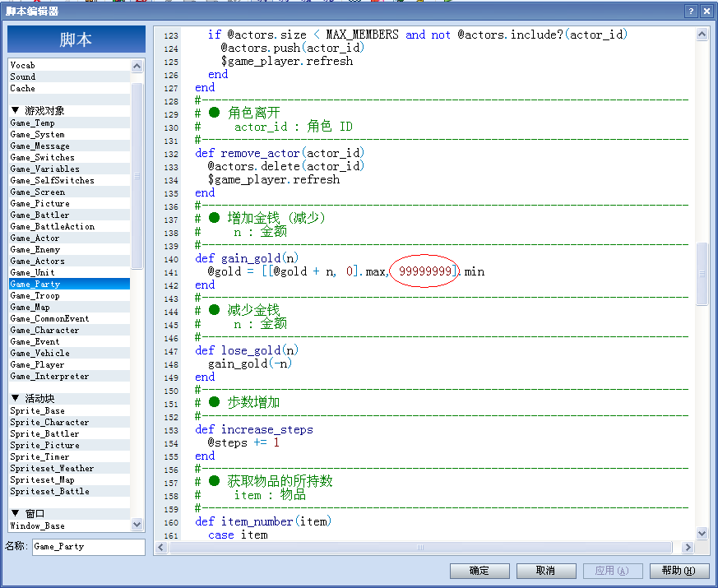Viewport: 718px width, 588px height.
Task: Collapse the 游戏对象 section triangle
Action: [15, 110]
